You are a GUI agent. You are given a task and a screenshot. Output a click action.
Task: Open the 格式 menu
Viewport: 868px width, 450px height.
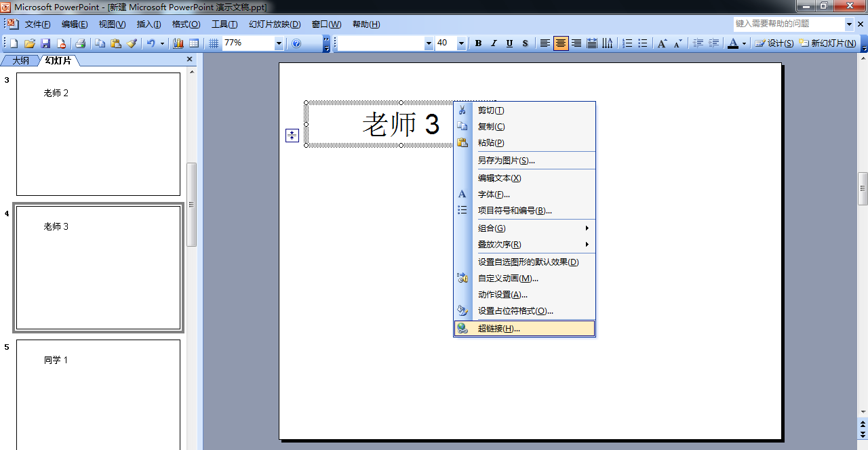(x=186, y=24)
